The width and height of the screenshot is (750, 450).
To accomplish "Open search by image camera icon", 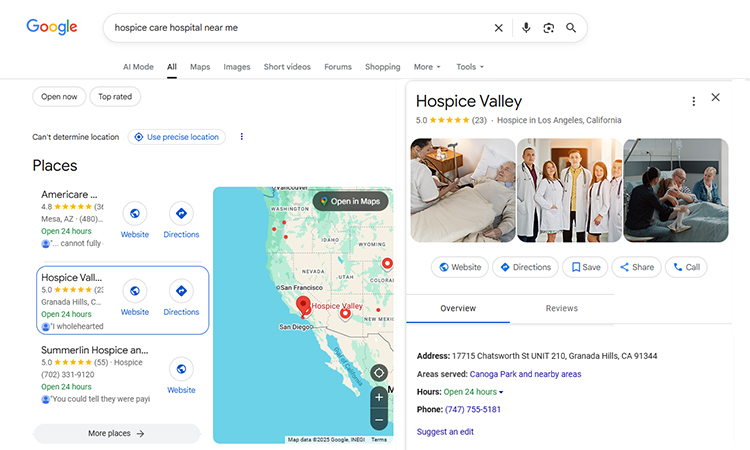I will (549, 28).
